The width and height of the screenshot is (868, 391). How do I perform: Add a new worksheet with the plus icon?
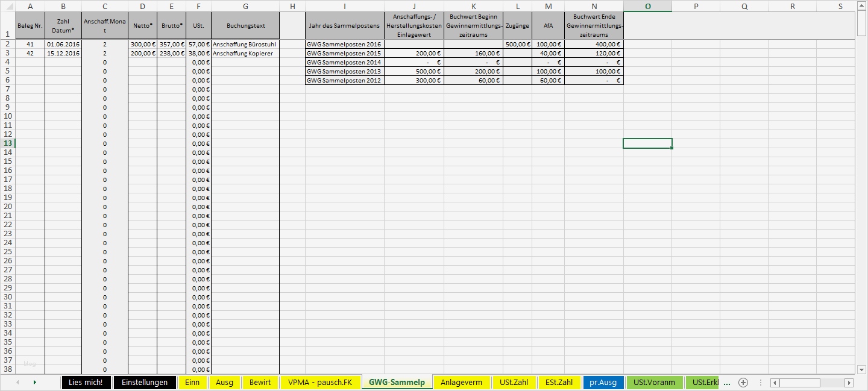click(x=743, y=382)
